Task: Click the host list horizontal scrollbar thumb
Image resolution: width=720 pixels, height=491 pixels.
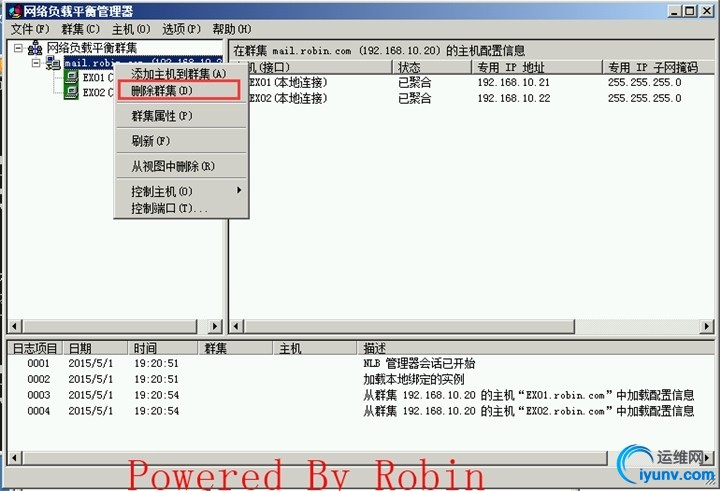Action: coord(409,326)
